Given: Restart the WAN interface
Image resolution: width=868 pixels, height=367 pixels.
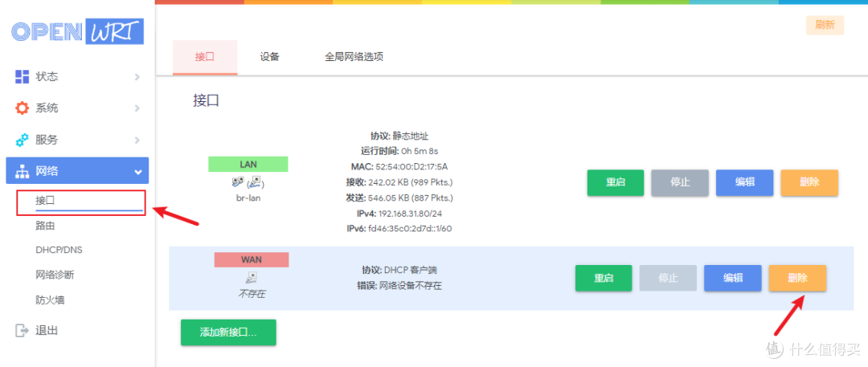Looking at the screenshot, I should coord(604,278).
